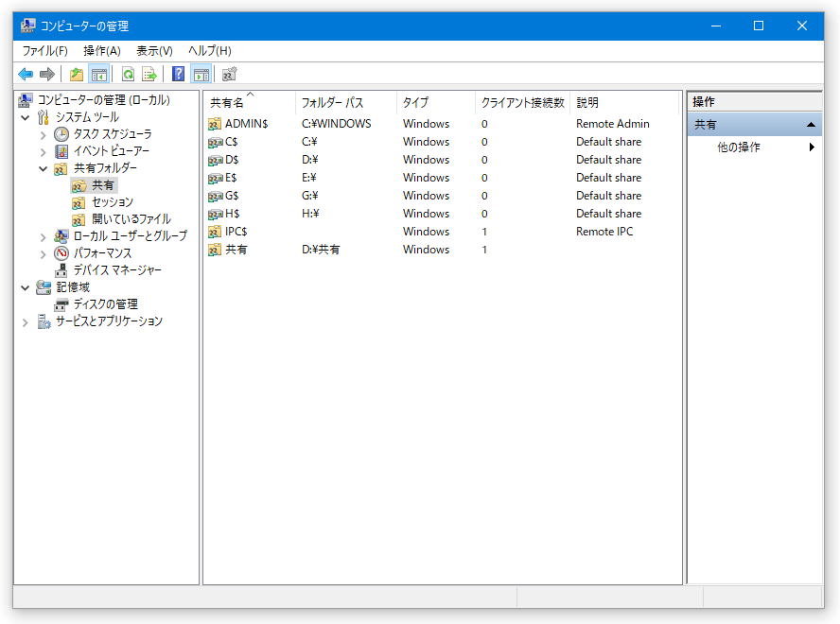
Task: Click the IPC$ share icon
Action: pyautogui.click(x=215, y=232)
